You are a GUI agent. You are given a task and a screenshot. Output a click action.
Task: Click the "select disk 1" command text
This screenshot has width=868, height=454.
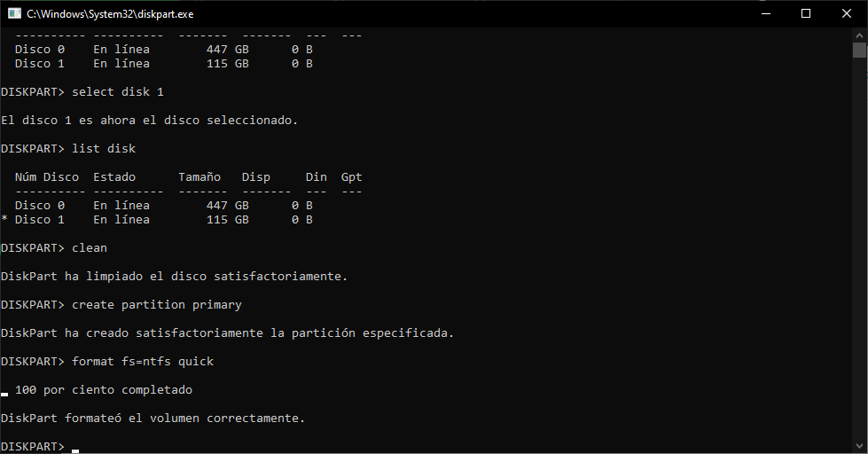coord(118,92)
